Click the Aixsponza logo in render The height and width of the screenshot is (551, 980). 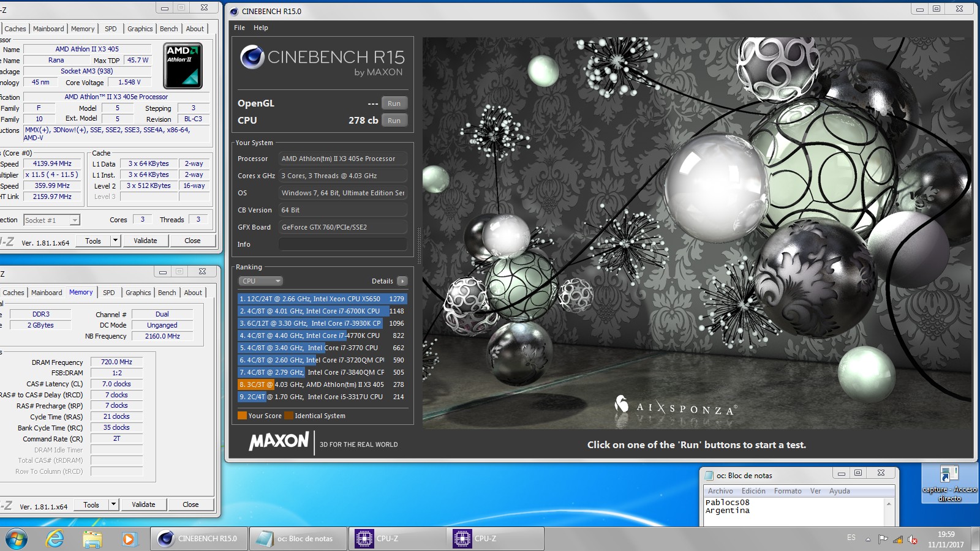[x=676, y=406]
